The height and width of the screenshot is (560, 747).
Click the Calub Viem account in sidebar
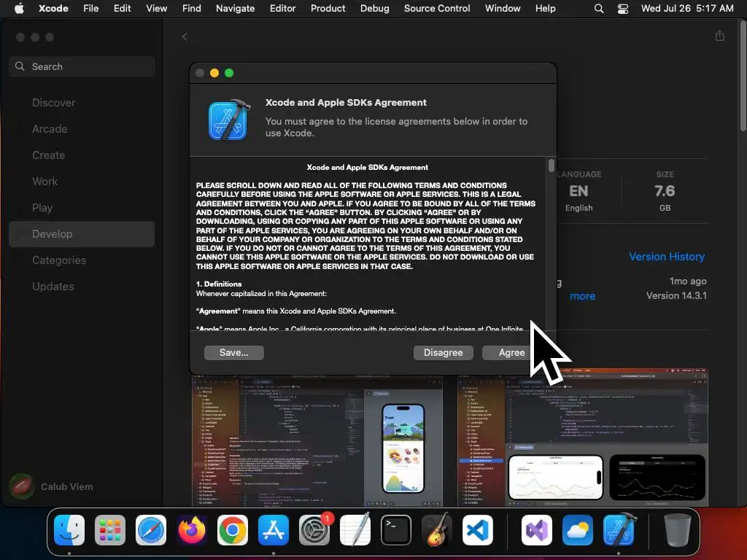[x=52, y=486]
